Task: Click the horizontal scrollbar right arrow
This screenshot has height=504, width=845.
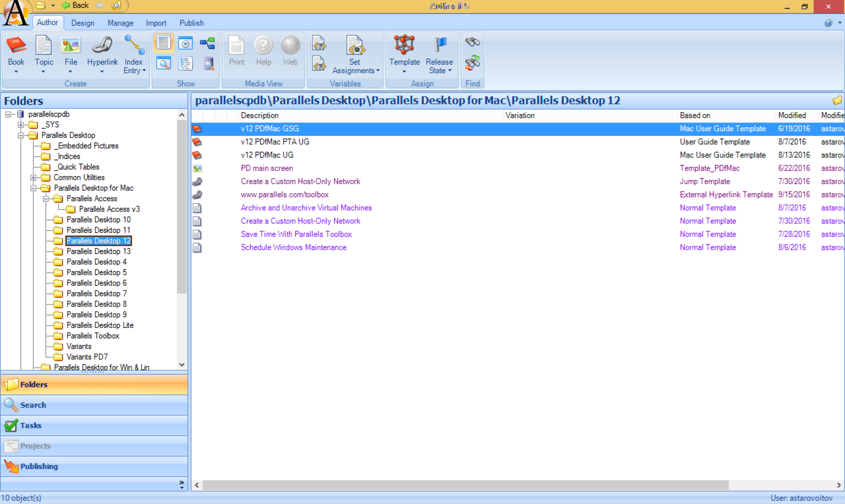Action: pos(838,485)
